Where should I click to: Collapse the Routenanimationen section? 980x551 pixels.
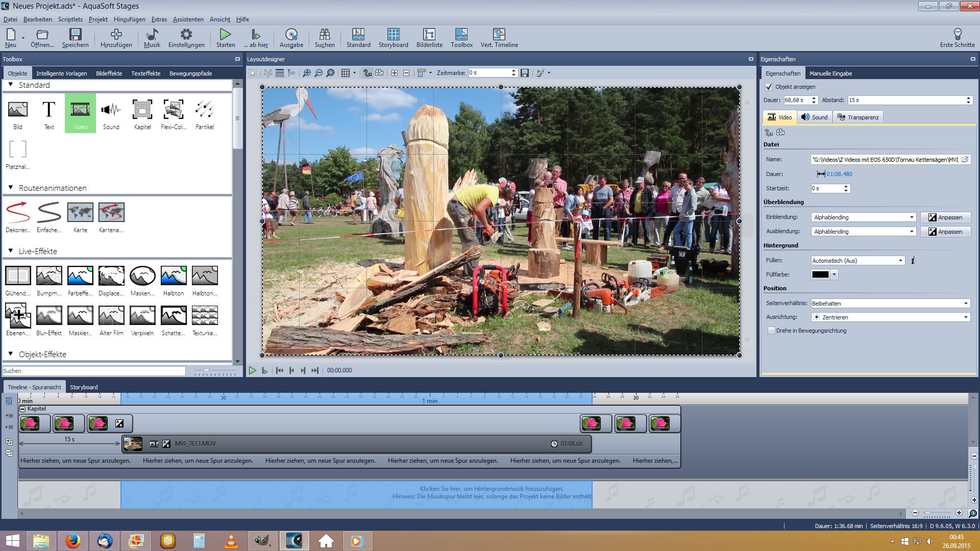click(11, 188)
